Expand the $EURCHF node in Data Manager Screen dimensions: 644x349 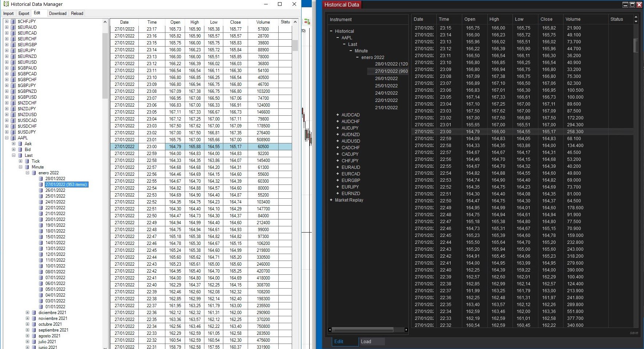pyautogui.click(x=7, y=39)
